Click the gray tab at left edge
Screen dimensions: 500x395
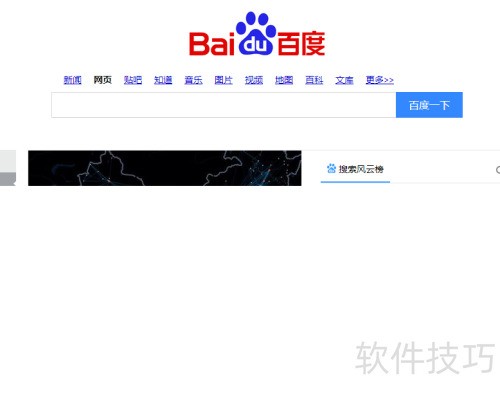click(x=8, y=168)
